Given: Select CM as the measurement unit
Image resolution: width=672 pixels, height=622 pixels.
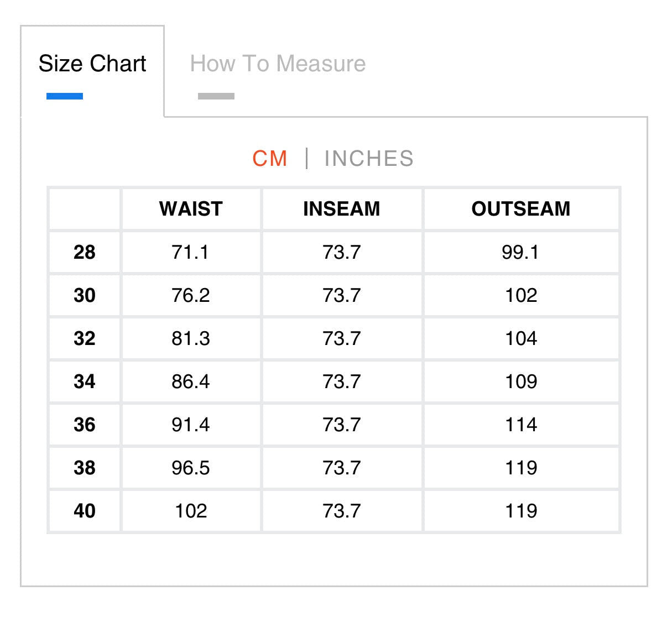Looking at the screenshot, I should (270, 159).
